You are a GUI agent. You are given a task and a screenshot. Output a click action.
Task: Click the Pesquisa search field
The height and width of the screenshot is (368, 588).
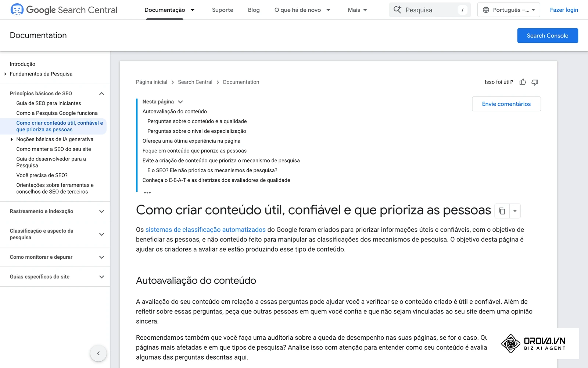[x=430, y=10]
